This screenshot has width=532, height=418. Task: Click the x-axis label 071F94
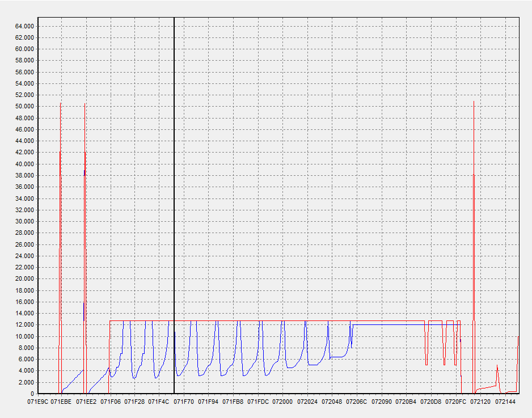[208, 402]
